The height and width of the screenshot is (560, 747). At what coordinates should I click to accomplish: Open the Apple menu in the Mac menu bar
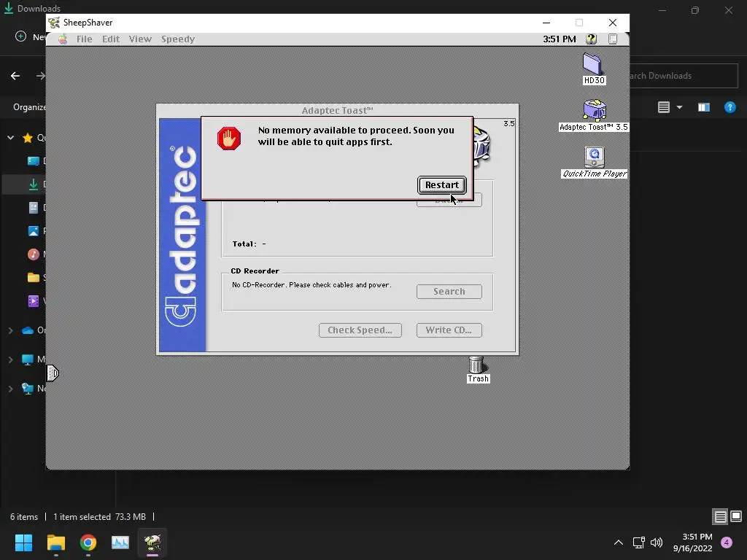click(63, 39)
